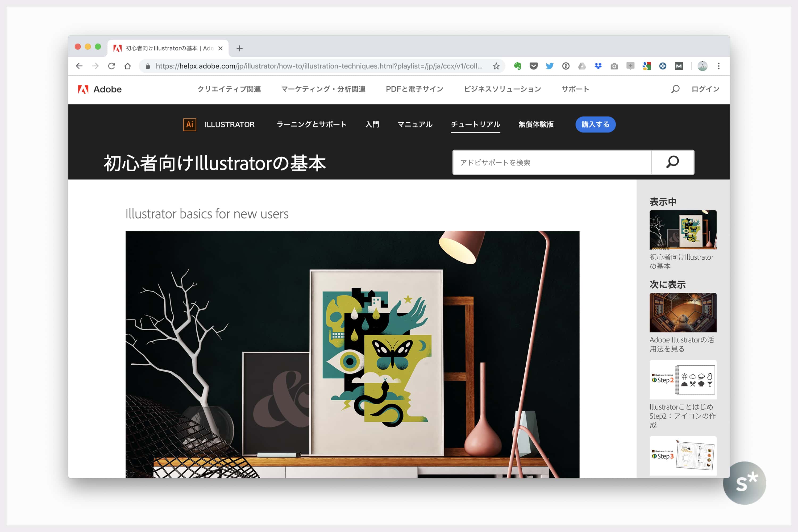Focus the アドビサポートを検索 search field
This screenshot has height=532, width=798.
pyautogui.click(x=552, y=163)
